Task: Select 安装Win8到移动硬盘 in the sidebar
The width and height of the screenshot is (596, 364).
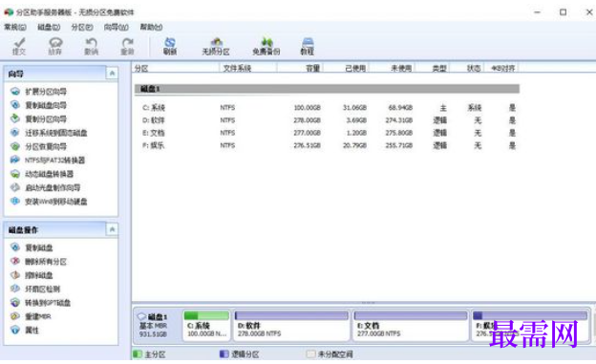Action: pyautogui.click(x=49, y=202)
